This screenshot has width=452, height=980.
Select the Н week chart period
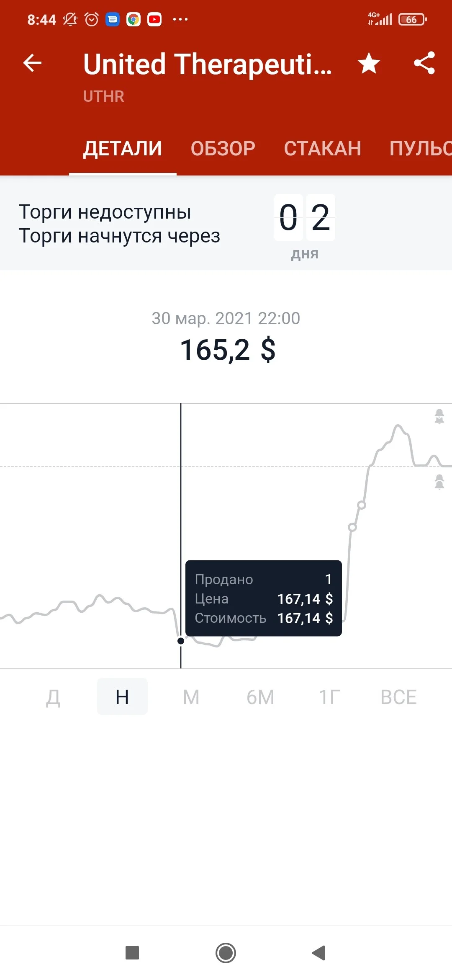coord(122,697)
